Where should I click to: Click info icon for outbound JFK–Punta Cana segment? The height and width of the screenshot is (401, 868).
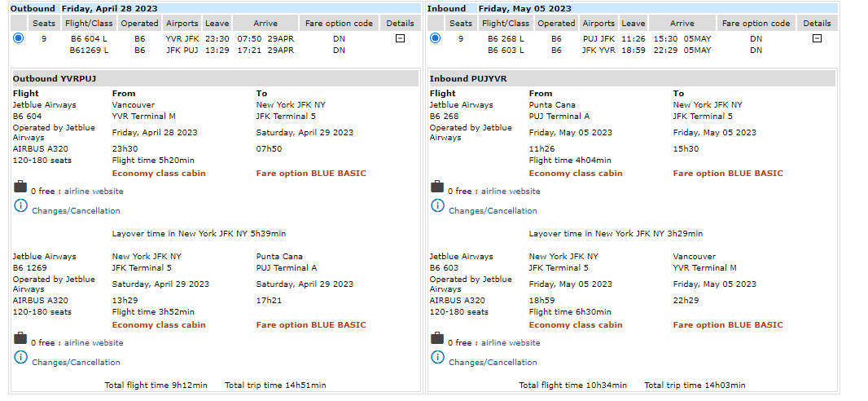[x=20, y=358]
